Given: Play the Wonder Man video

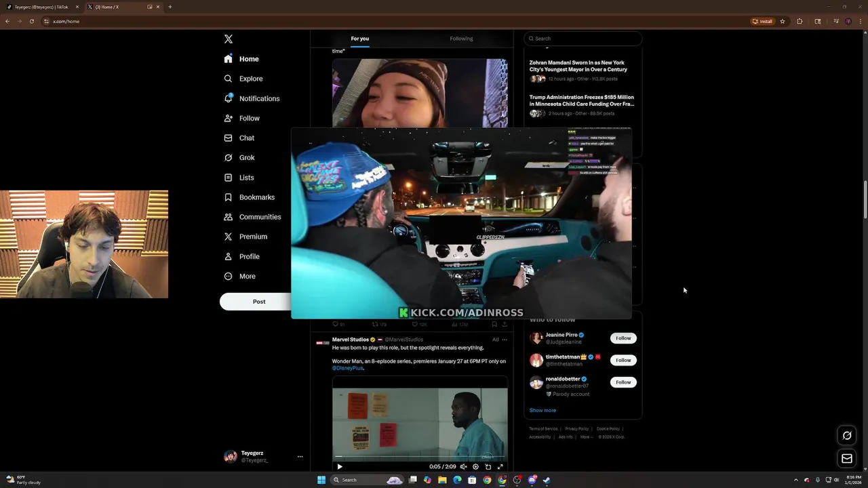Looking at the screenshot, I should pos(340,466).
